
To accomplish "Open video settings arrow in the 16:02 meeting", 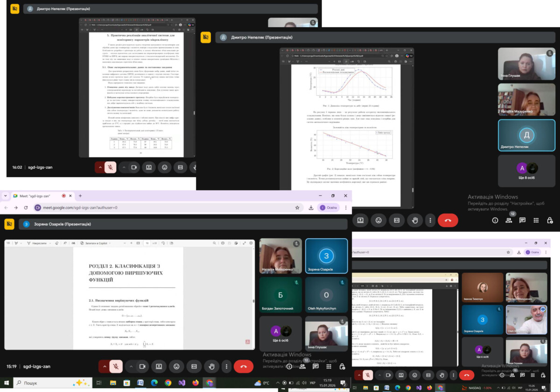I will click(124, 167).
